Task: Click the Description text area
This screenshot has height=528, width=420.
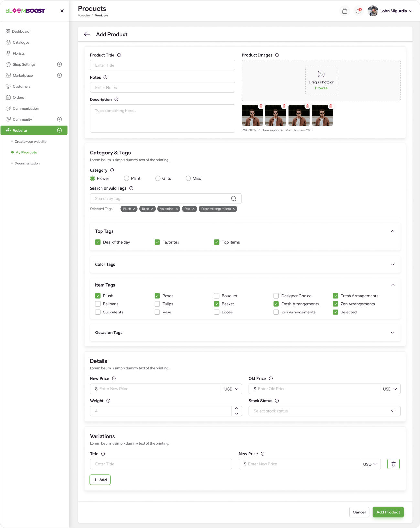Action: (x=162, y=119)
